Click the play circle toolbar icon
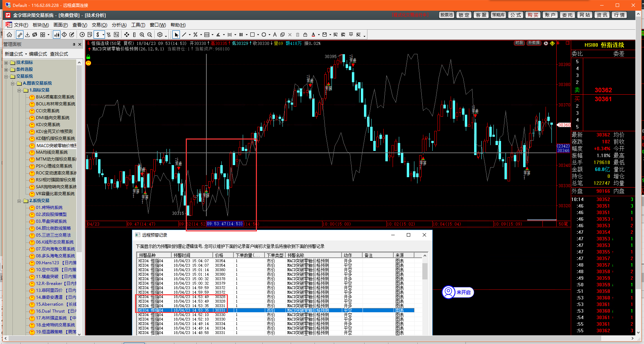The image size is (644, 344). point(82,35)
